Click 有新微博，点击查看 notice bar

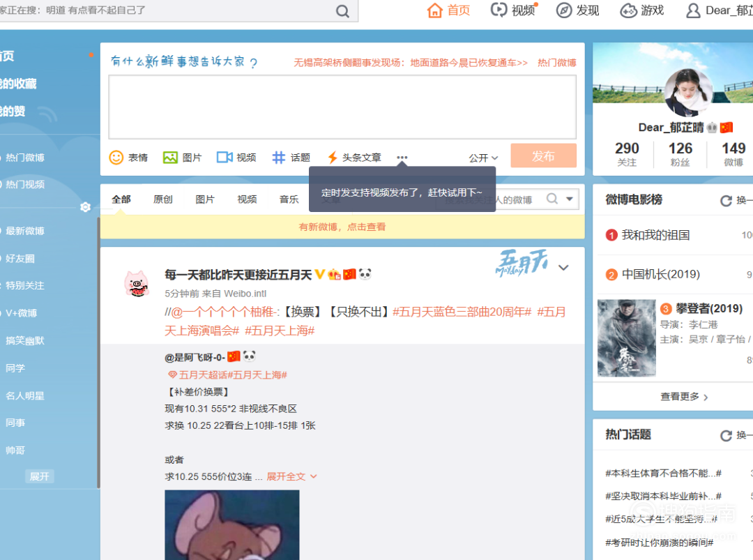tap(342, 227)
